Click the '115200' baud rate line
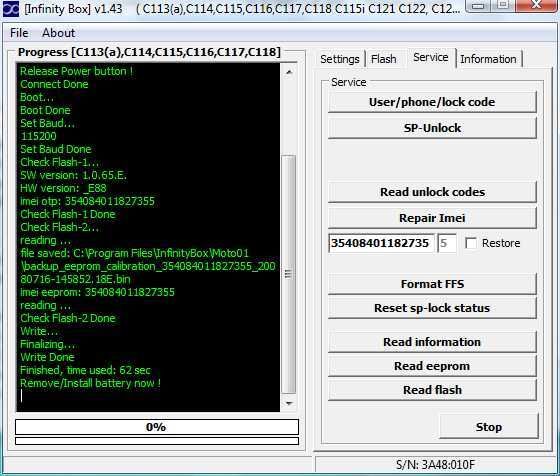 [x=39, y=136]
